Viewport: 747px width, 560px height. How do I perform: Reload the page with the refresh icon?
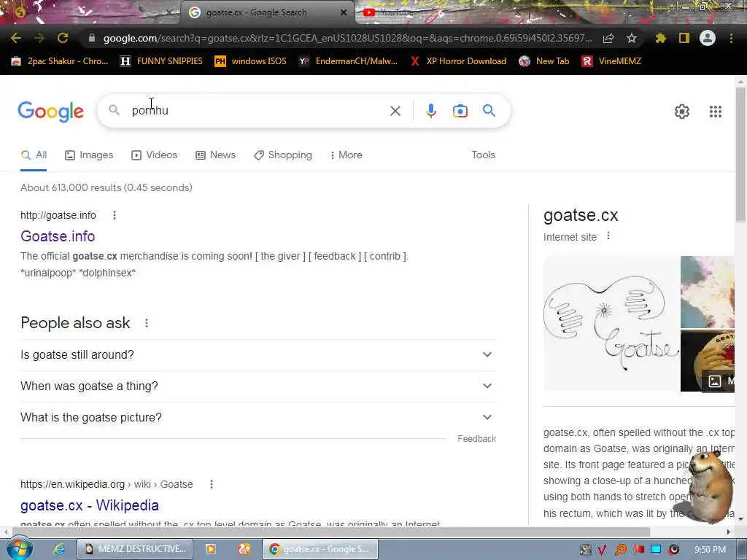click(63, 38)
